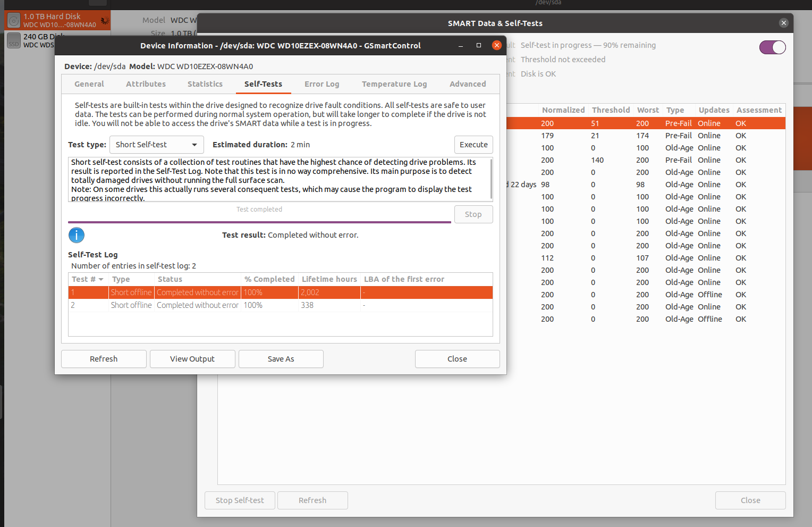Select the 1.0 TB Hard Disk drive icon
The height and width of the screenshot is (527, 812).
[14, 21]
